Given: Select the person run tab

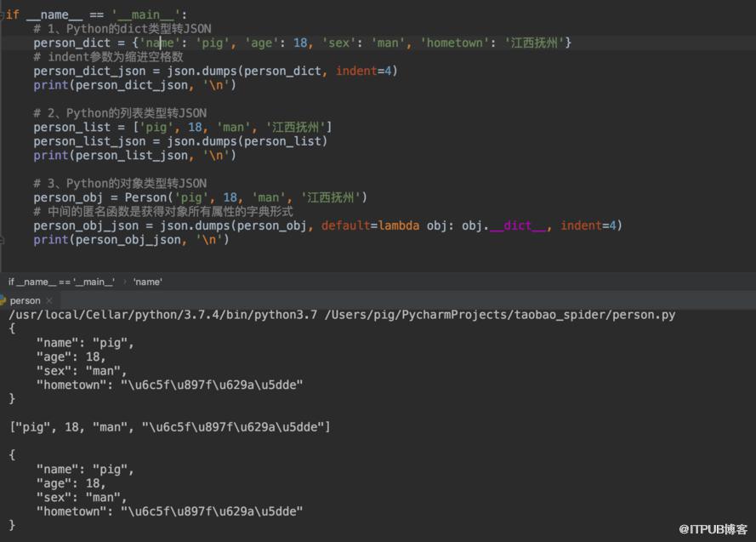Looking at the screenshot, I should (x=25, y=300).
